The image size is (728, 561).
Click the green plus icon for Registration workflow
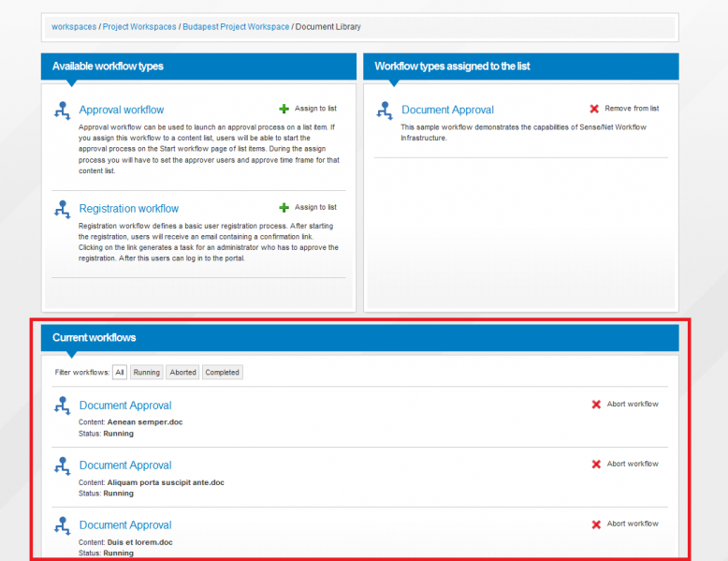(x=284, y=207)
